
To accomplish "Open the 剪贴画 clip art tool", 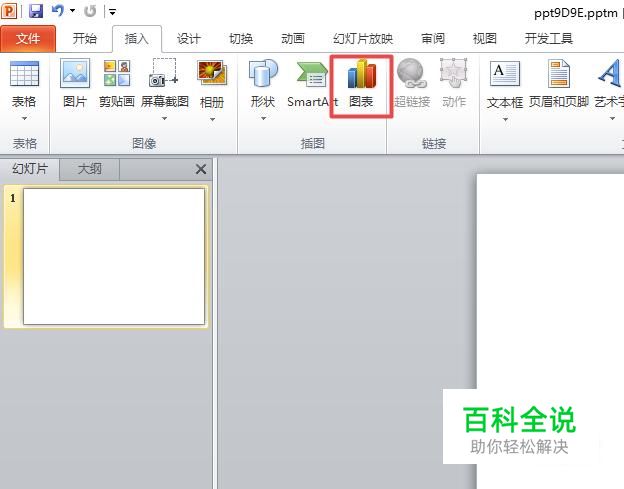I will [117, 84].
